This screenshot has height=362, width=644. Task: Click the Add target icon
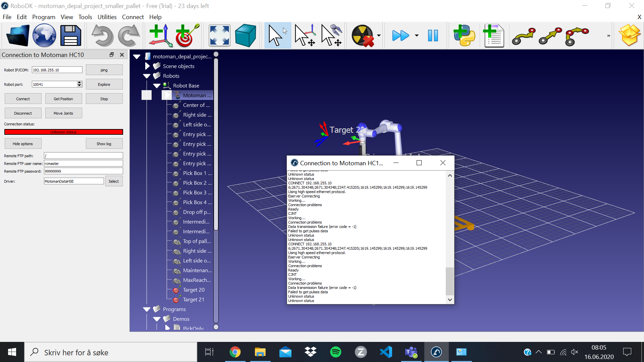point(186,36)
